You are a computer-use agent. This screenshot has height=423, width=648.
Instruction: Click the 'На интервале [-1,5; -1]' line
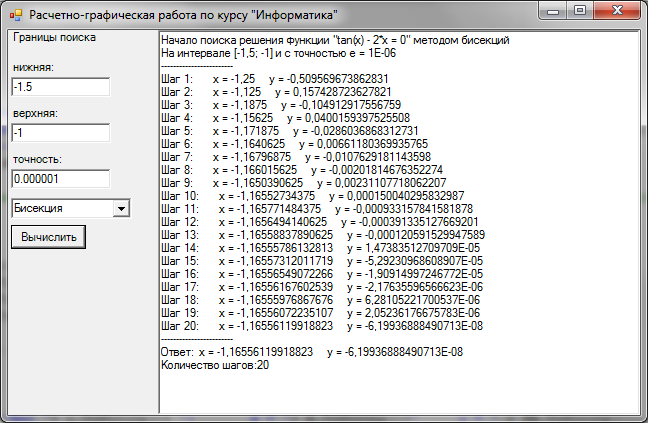point(278,53)
